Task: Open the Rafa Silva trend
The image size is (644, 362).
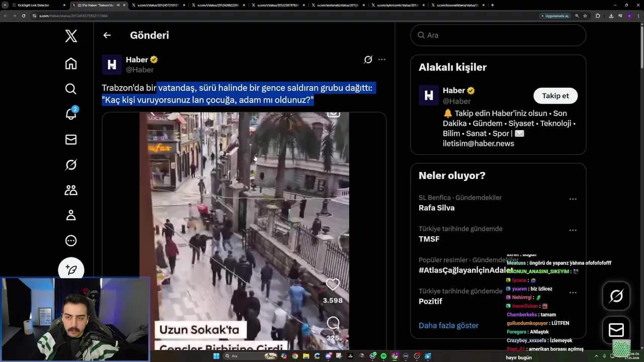Action: (436, 208)
